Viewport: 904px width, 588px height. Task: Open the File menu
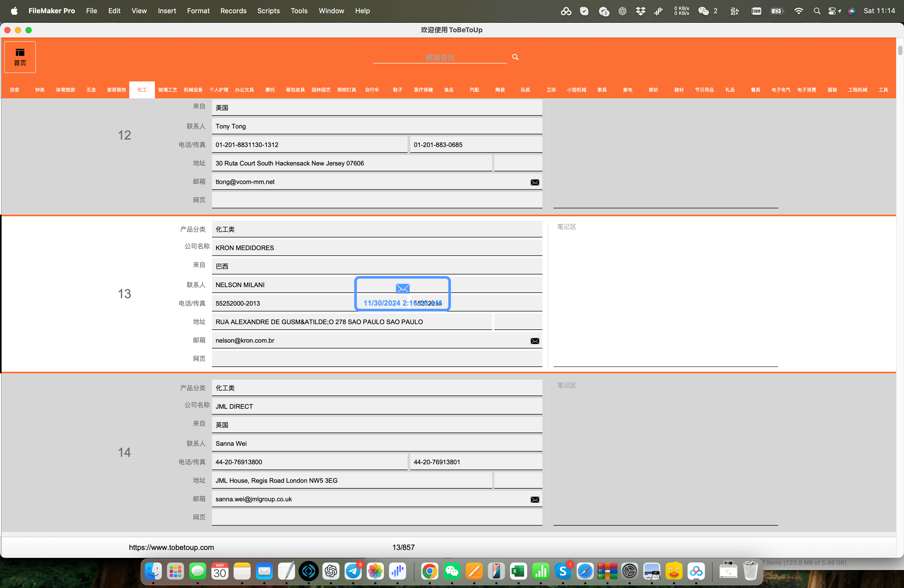pos(91,11)
